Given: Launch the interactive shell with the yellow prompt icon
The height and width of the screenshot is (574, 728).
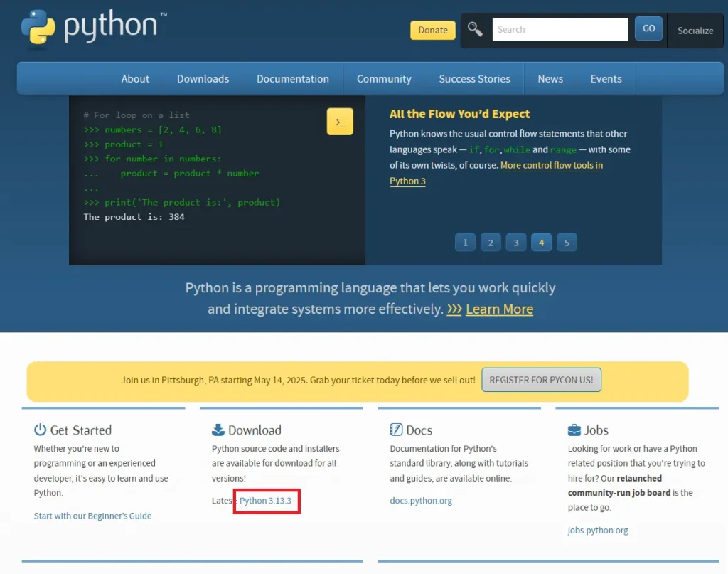Looking at the screenshot, I should (340, 122).
